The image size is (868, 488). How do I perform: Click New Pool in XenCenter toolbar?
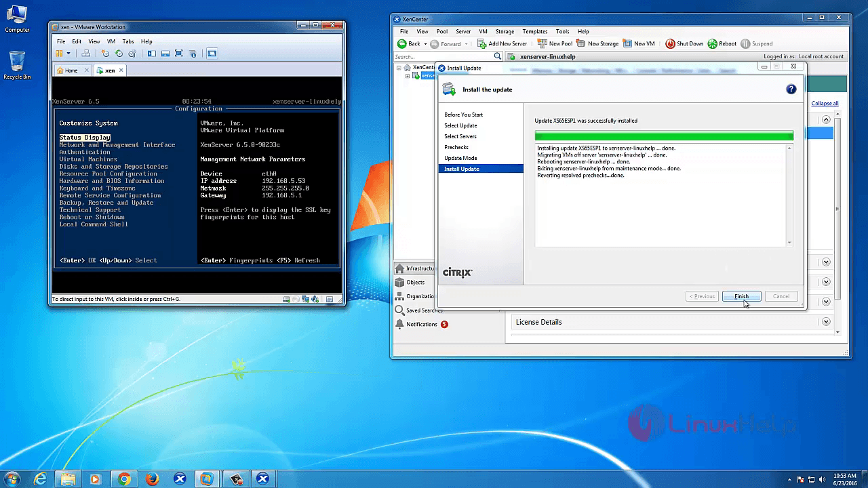(x=555, y=43)
